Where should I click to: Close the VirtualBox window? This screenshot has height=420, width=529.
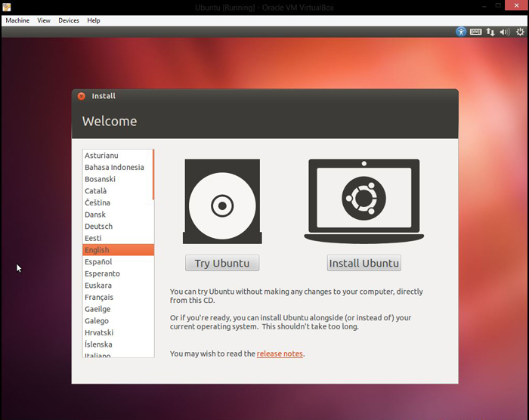516,5
